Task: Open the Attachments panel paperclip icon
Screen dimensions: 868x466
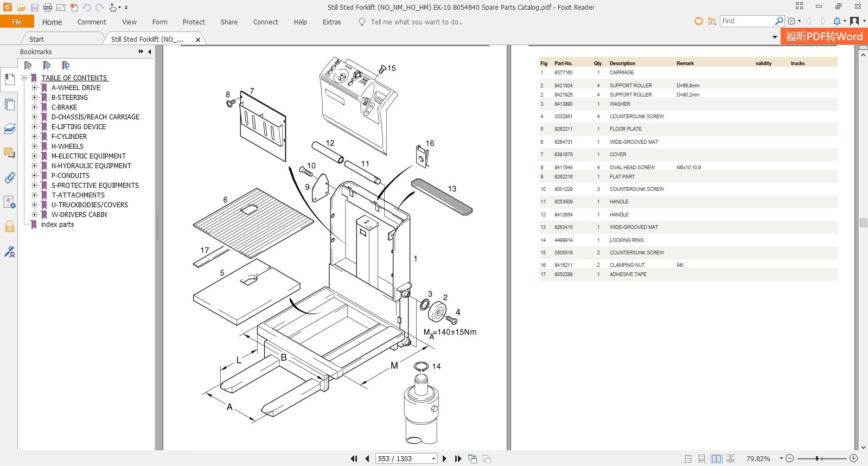Action: [x=9, y=178]
